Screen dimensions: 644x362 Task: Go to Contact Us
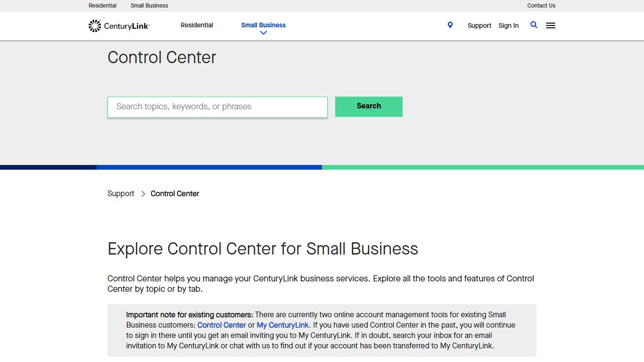click(541, 6)
